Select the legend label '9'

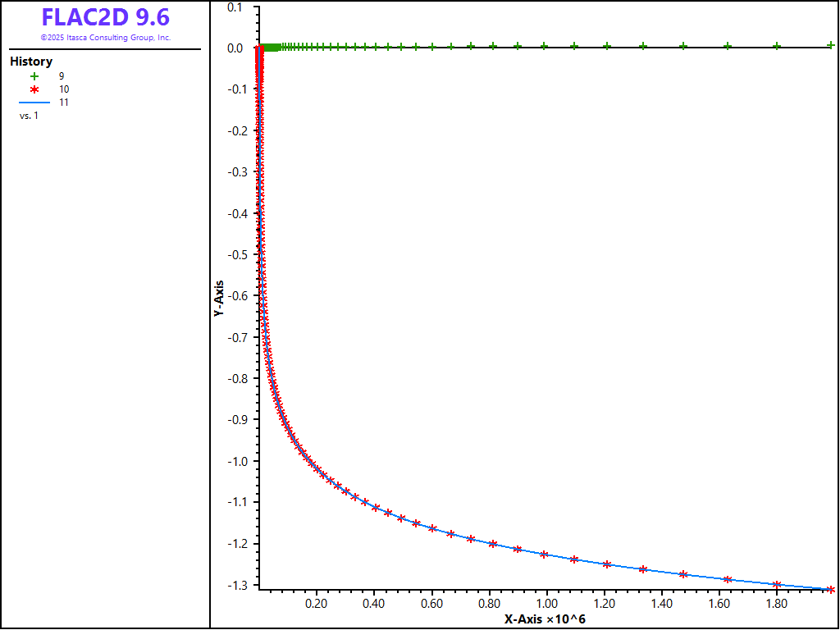62,75
